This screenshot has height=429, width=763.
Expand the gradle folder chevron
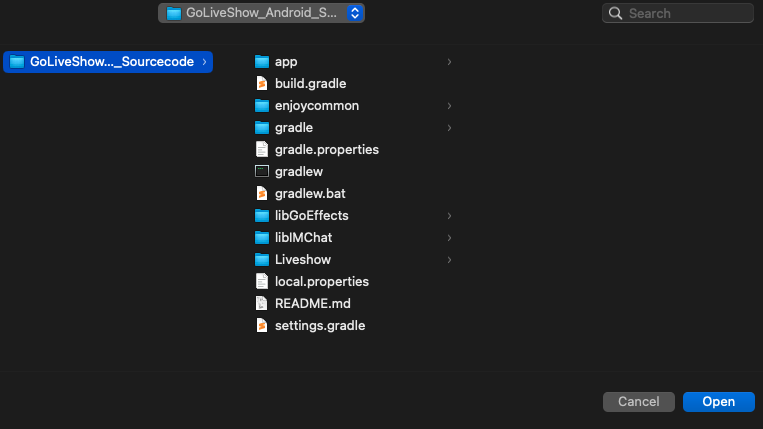pos(449,128)
